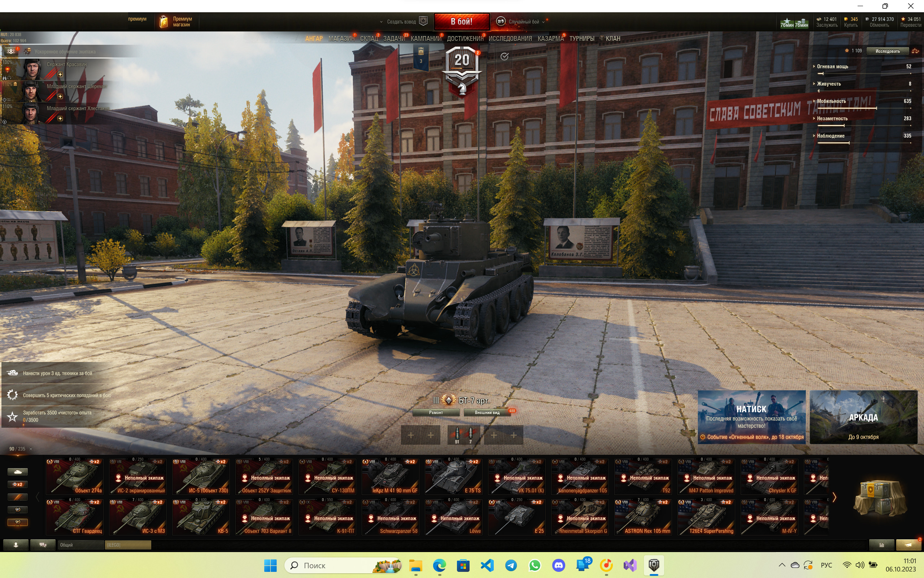Open Внешний вид customization button
The image size is (924, 578).
pos(487,413)
